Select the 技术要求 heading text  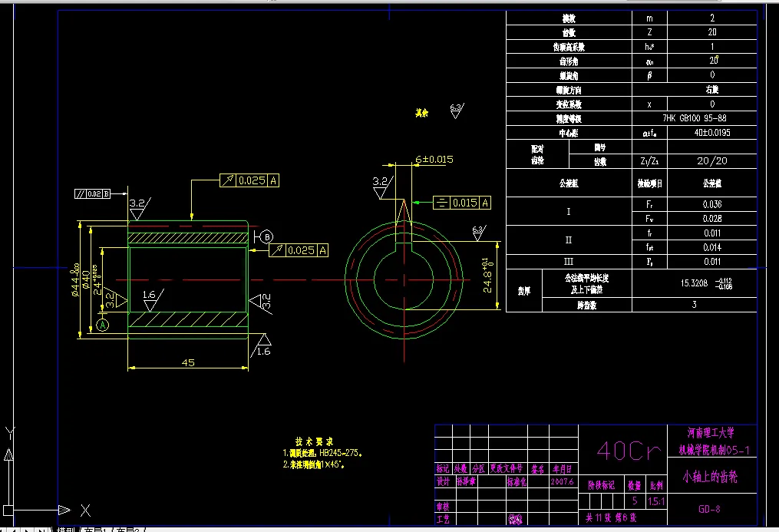click(x=314, y=441)
